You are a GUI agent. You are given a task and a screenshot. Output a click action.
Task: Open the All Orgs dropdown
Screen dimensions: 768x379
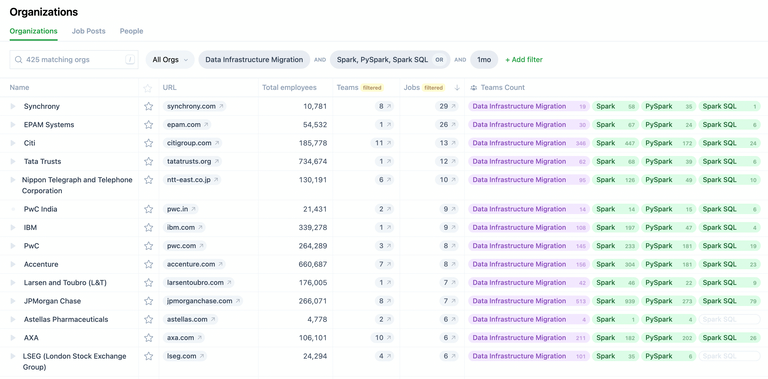click(170, 60)
